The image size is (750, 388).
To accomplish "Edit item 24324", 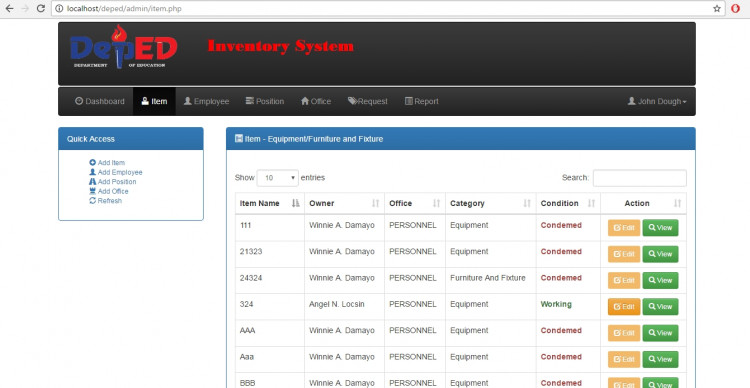I will (624, 280).
